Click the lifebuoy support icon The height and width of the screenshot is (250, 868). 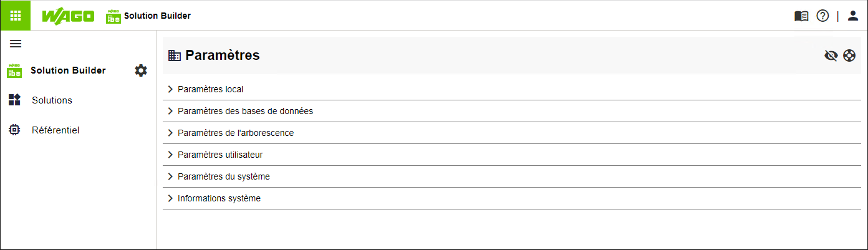coord(849,55)
